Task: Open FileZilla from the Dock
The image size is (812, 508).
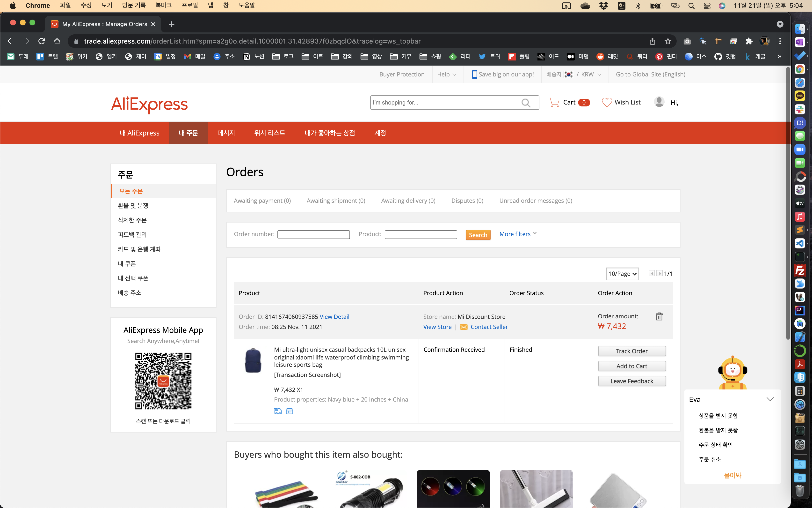Action: click(800, 270)
